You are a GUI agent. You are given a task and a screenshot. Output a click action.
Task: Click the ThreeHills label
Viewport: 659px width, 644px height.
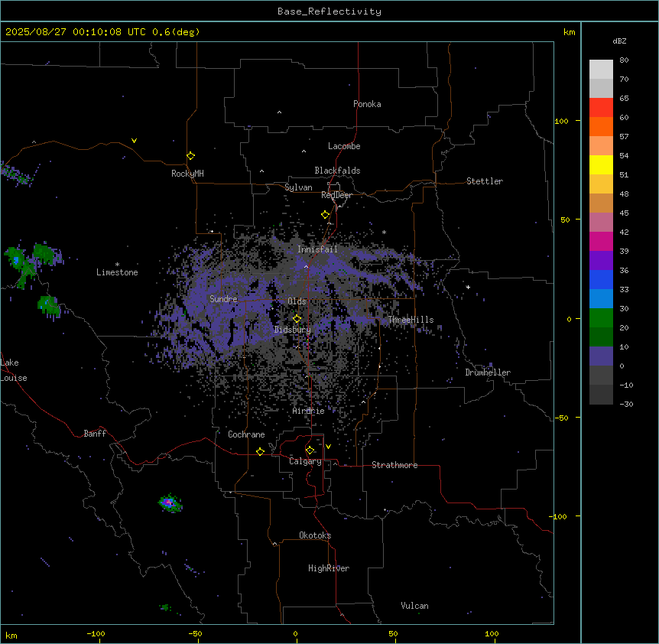coord(411,320)
